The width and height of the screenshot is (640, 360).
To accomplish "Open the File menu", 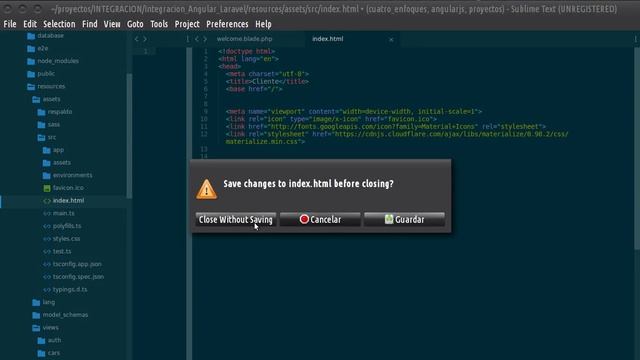I will pos(10,24).
